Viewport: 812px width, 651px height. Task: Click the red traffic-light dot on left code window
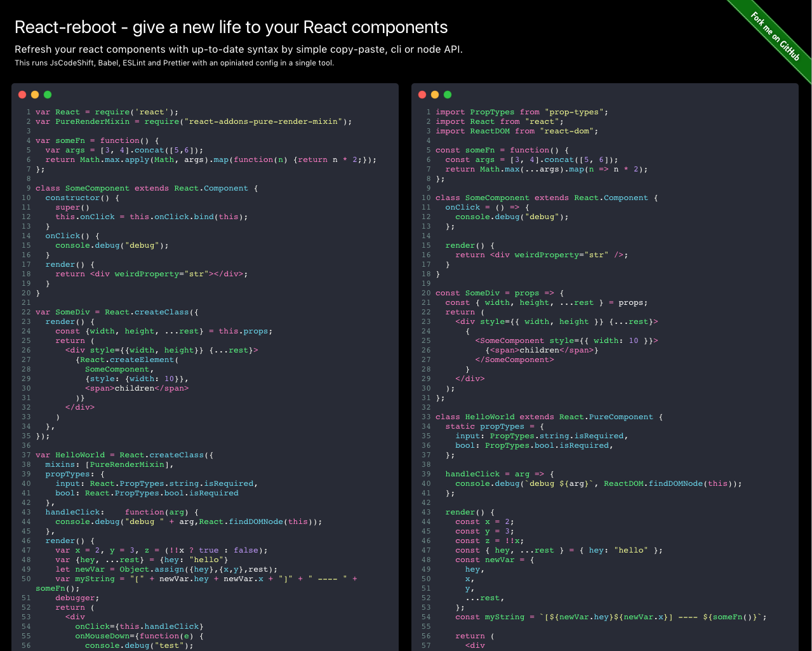(22, 94)
